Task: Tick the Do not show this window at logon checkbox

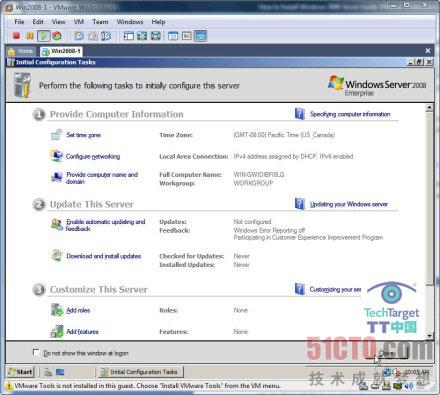Action: [36, 352]
